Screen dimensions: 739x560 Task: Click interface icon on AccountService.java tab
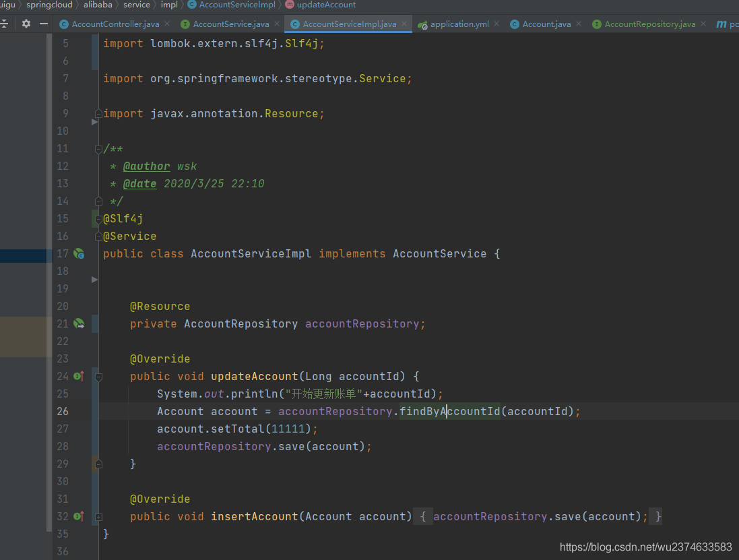point(185,24)
